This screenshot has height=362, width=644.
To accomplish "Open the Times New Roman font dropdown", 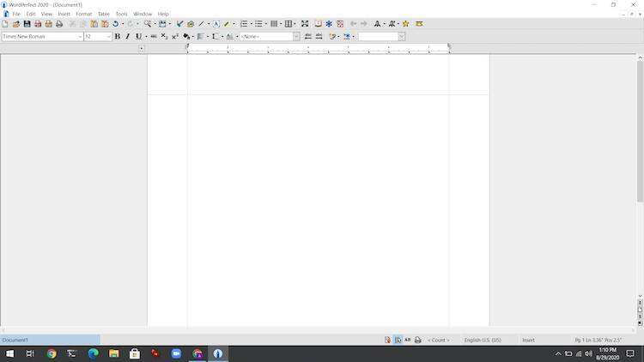I will click(x=80, y=37).
